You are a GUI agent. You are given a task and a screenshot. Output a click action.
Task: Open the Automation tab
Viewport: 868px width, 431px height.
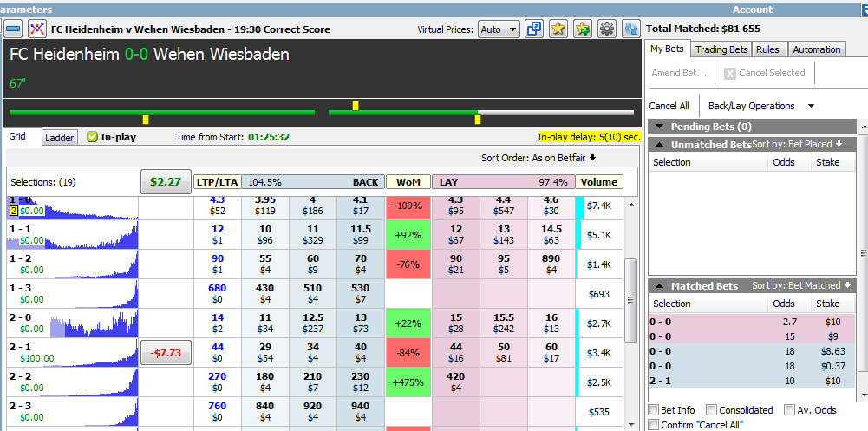tap(817, 49)
